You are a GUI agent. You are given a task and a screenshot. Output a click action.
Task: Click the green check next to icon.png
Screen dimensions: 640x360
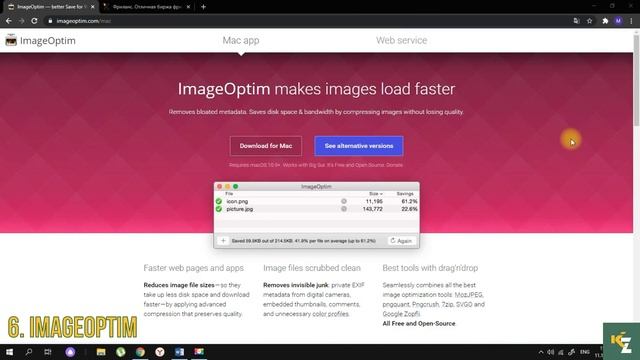(219, 201)
